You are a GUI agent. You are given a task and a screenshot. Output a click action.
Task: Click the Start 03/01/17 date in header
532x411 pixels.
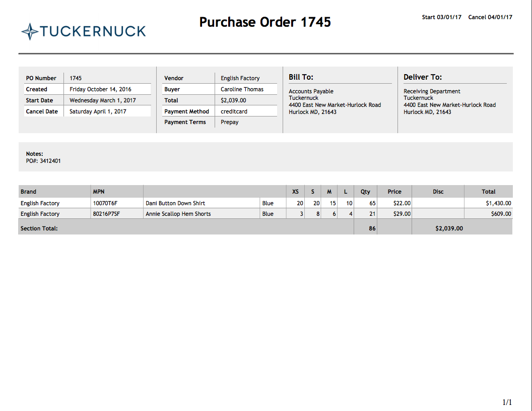[441, 17]
